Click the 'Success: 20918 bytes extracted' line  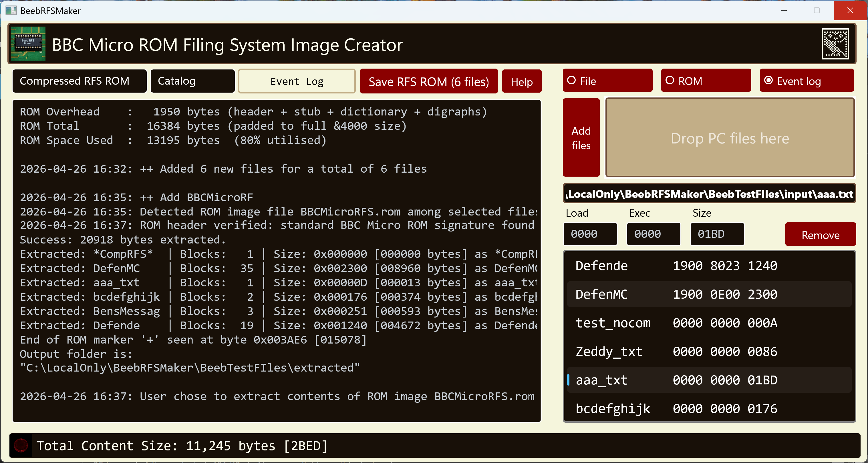(x=123, y=240)
